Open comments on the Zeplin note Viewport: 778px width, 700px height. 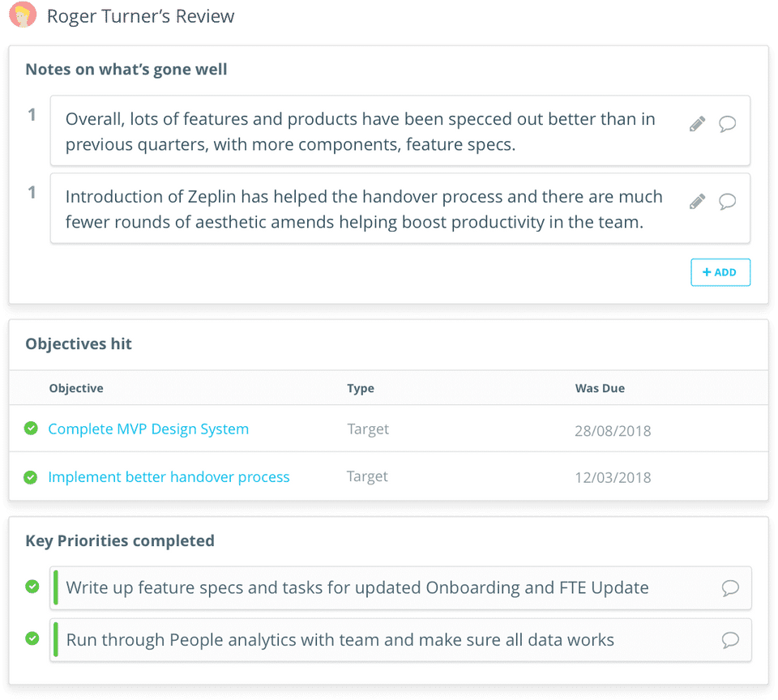(728, 202)
